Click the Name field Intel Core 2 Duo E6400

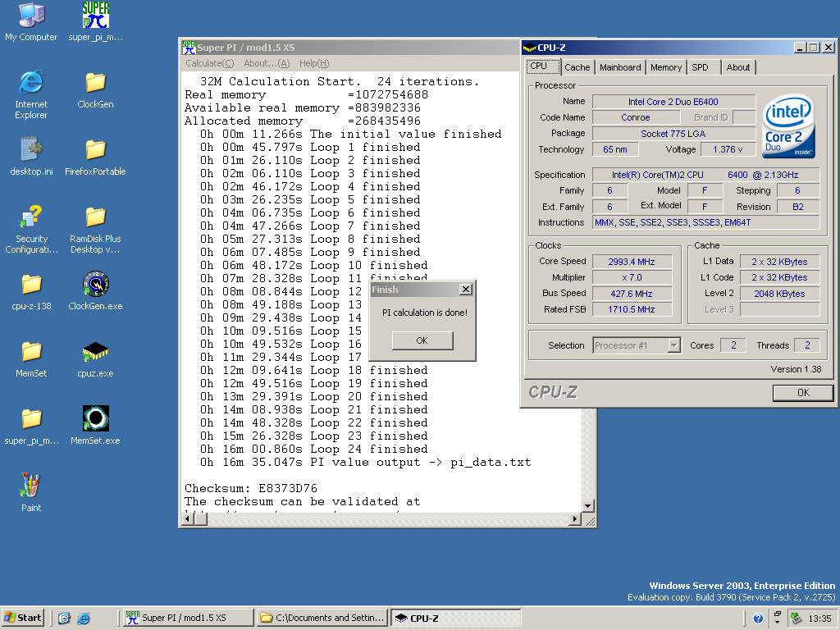(x=674, y=102)
